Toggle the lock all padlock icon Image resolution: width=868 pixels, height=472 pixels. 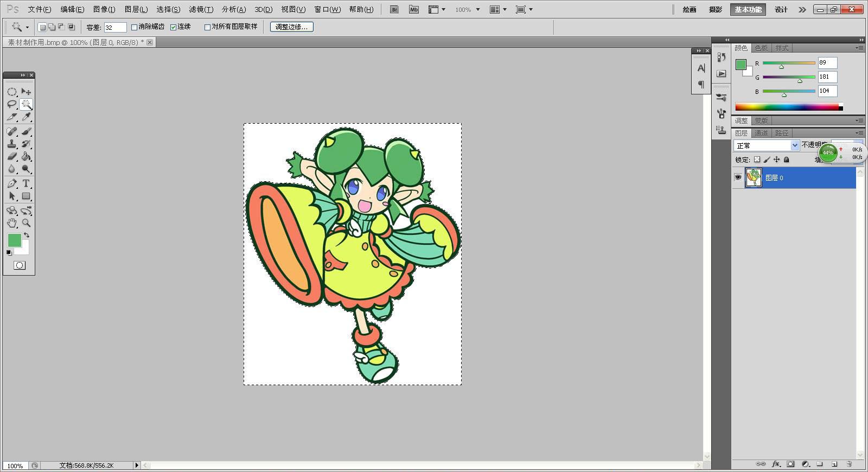787,160
